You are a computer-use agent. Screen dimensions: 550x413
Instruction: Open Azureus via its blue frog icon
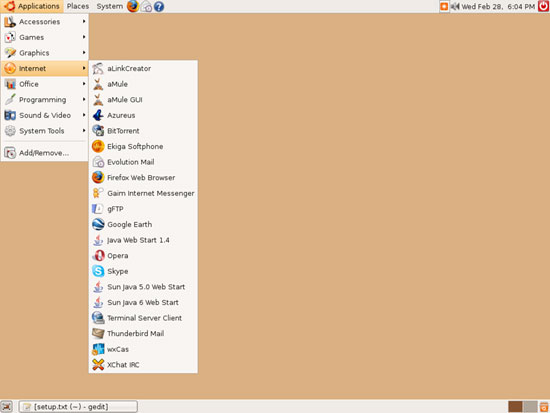[98, 115]
